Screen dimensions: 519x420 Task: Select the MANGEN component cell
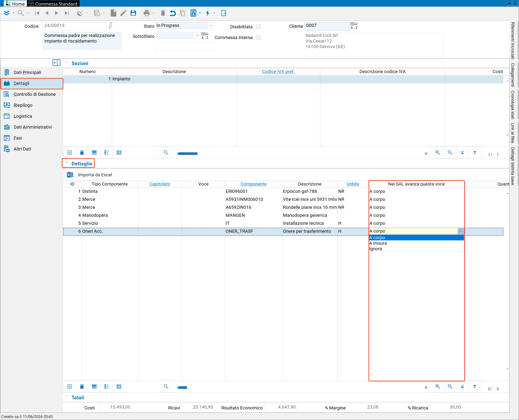(x=253, y=215)
